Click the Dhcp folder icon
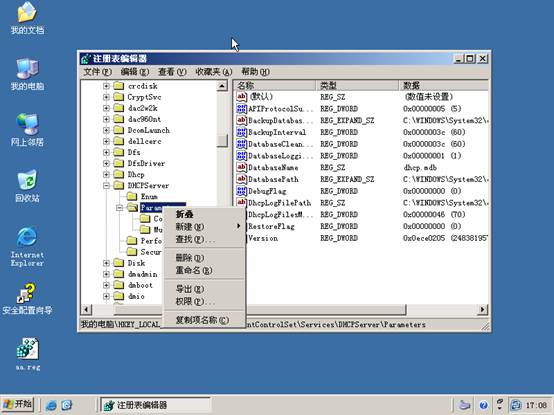The image size is (554, 415). [x=119, y=174]
